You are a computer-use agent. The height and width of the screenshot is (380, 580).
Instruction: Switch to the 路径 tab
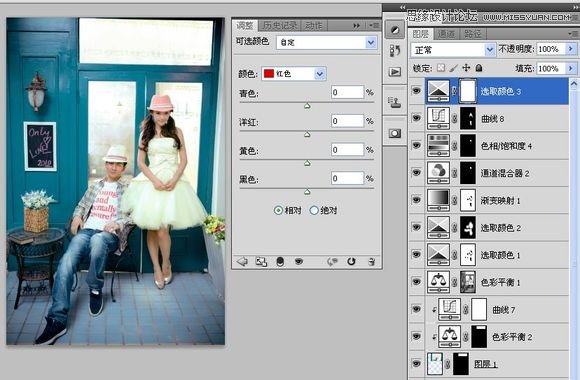click(472, 34)
